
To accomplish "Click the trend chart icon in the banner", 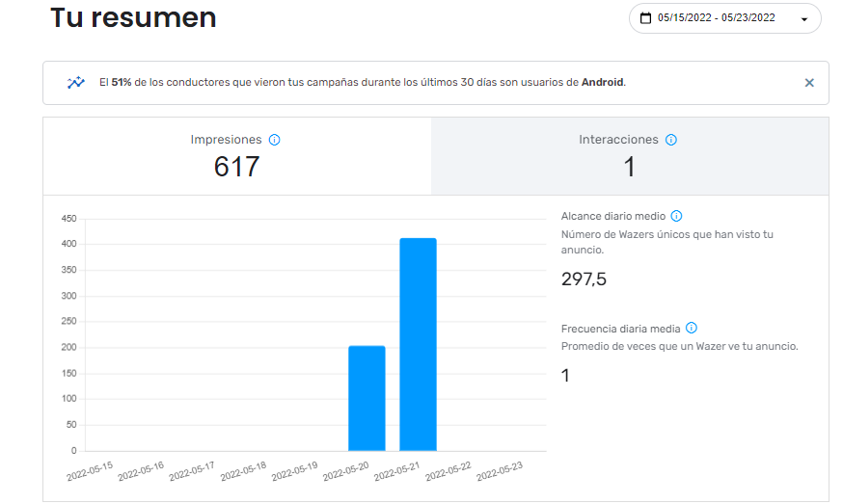I will (x=75, y=83).
